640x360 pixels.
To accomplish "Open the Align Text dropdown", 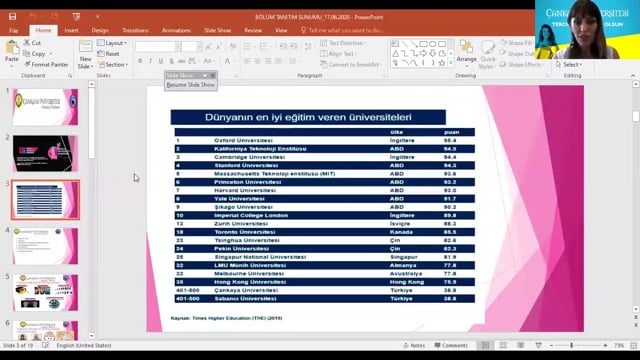I will 338,53.
